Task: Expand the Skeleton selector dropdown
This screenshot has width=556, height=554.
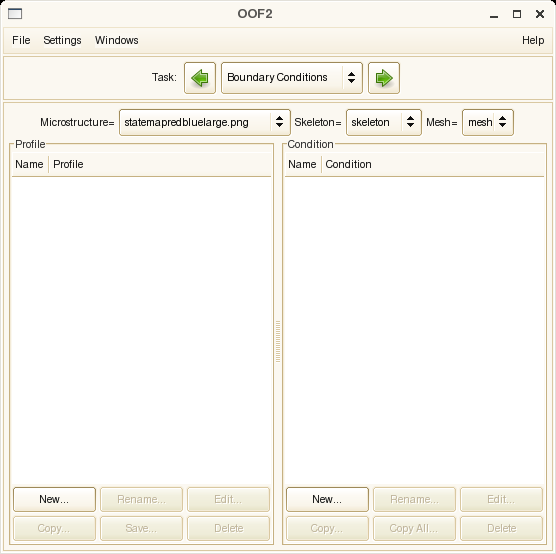Action: [x=384, y=122]
